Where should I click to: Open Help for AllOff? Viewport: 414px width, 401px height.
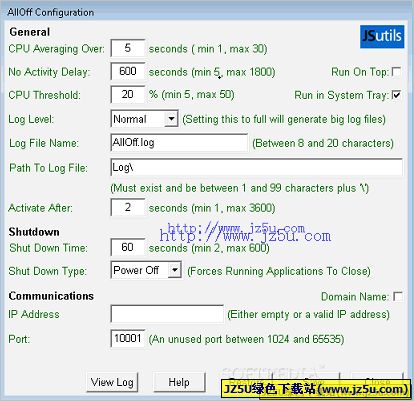tap(179, 382)
